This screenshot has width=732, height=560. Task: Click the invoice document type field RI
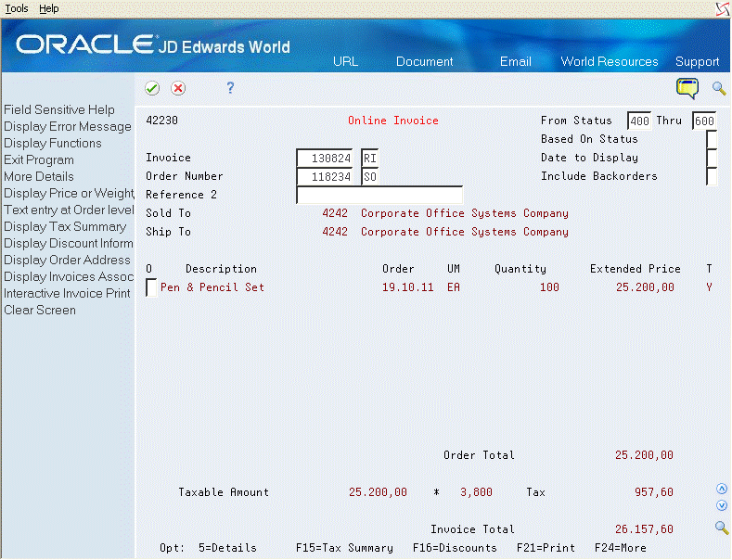click(370, 159)
